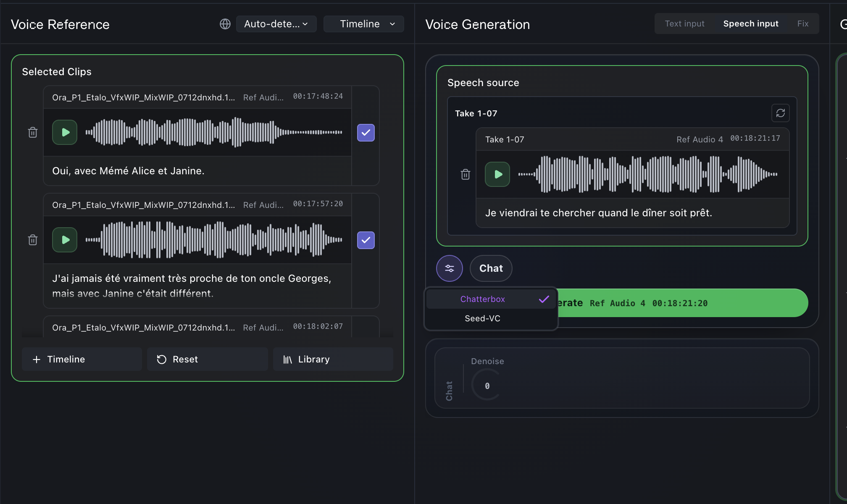Click the Take 1-07 waveform
Viewport: 847px width, 504px height.
[x=648, y=174]
